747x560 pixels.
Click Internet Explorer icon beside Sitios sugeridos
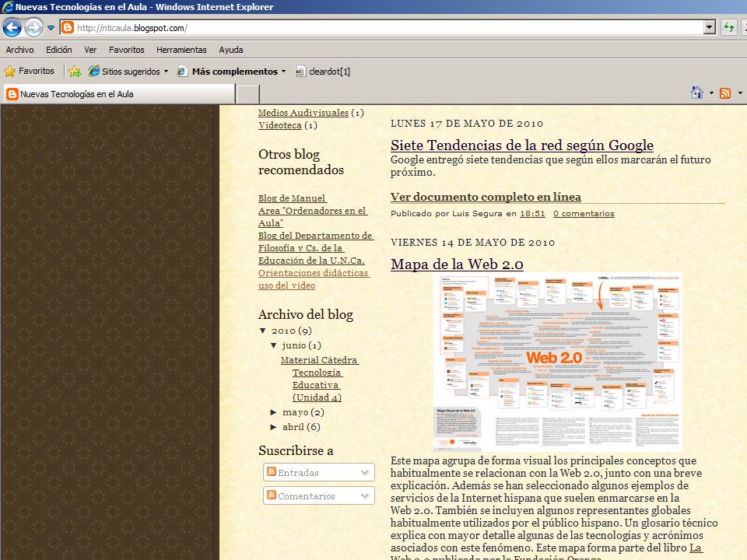(x=94, y=71)
